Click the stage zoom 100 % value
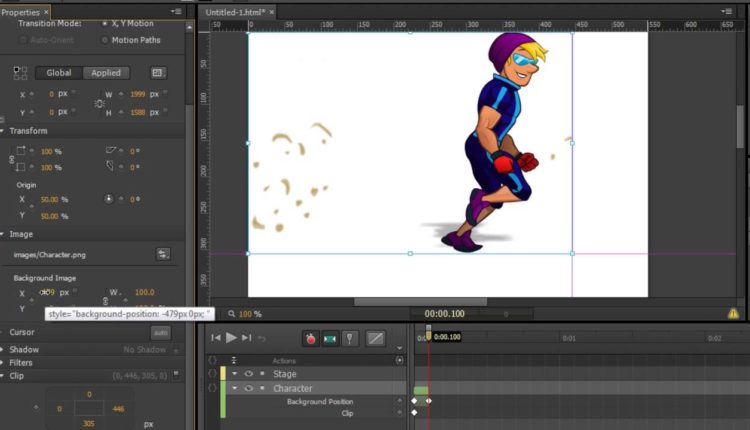The image size is (750, 430). coord(250,314)
